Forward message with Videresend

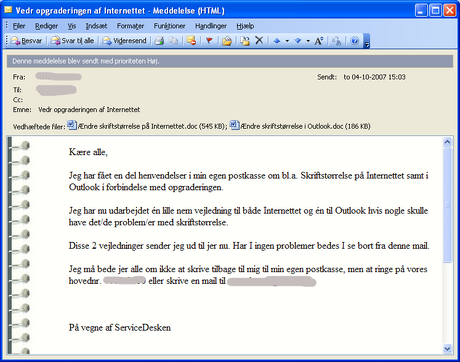(x=124, y=41)
